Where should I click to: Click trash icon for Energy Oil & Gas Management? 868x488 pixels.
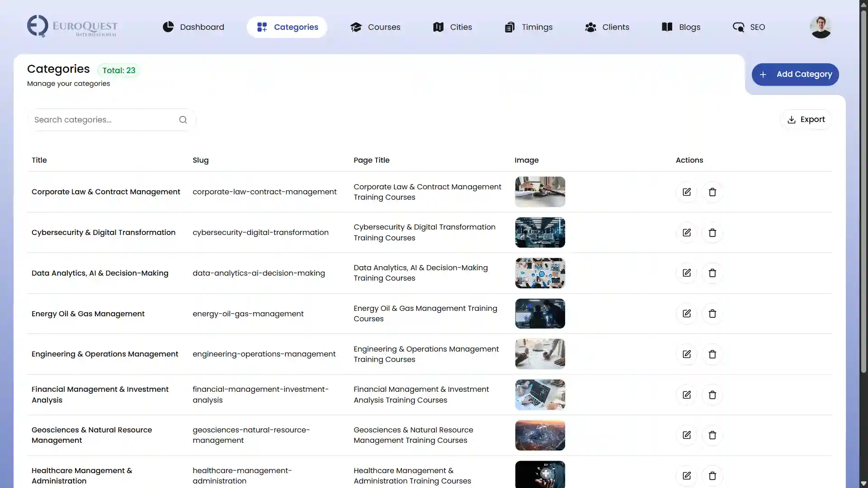point(712,314)
